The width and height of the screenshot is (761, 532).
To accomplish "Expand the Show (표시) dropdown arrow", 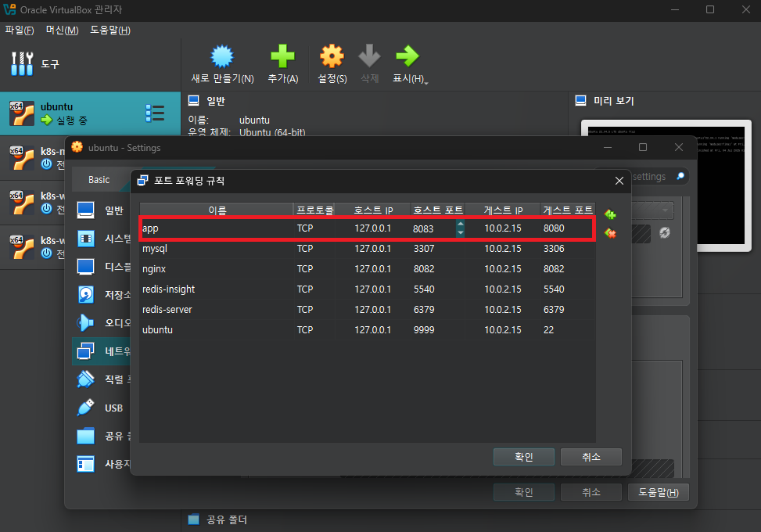I will pyautogui.click(x=426, y=83).
